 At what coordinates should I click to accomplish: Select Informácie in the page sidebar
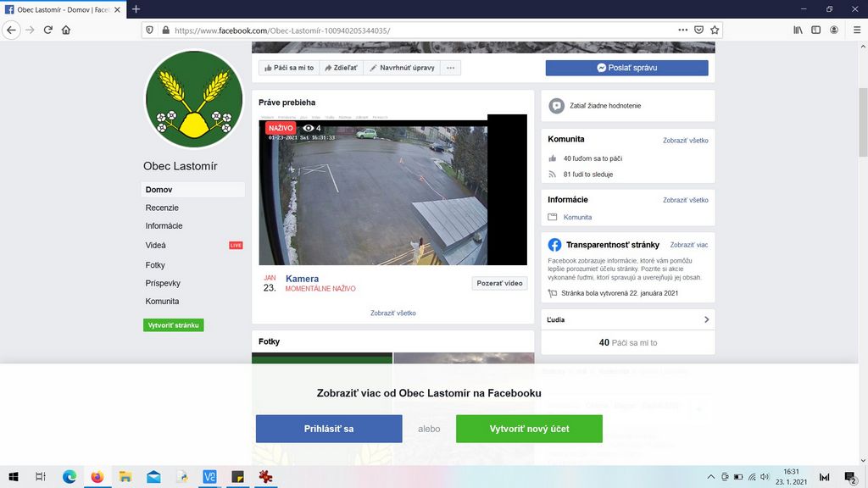164,225
